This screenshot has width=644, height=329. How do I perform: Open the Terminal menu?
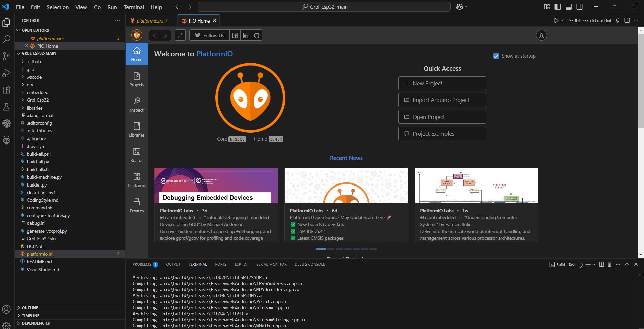(x=134, y=7)
